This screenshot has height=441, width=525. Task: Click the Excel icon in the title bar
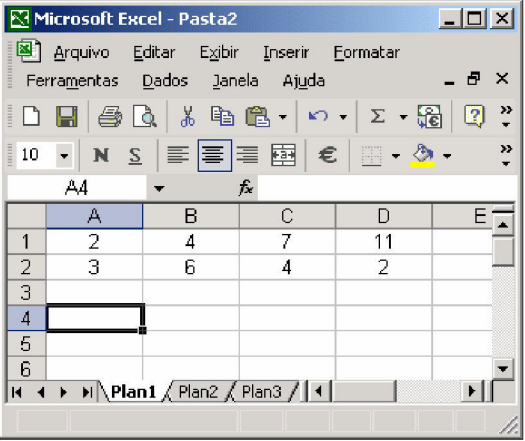20,19
